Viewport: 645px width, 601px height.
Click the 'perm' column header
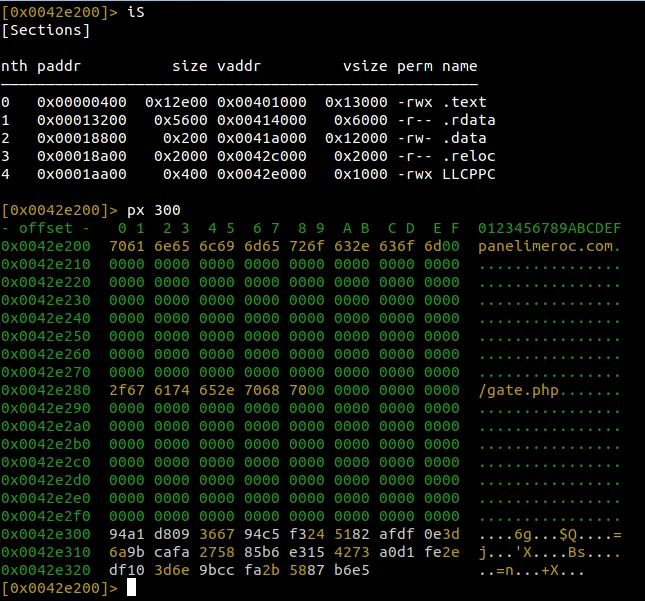[x=415, y=66]
